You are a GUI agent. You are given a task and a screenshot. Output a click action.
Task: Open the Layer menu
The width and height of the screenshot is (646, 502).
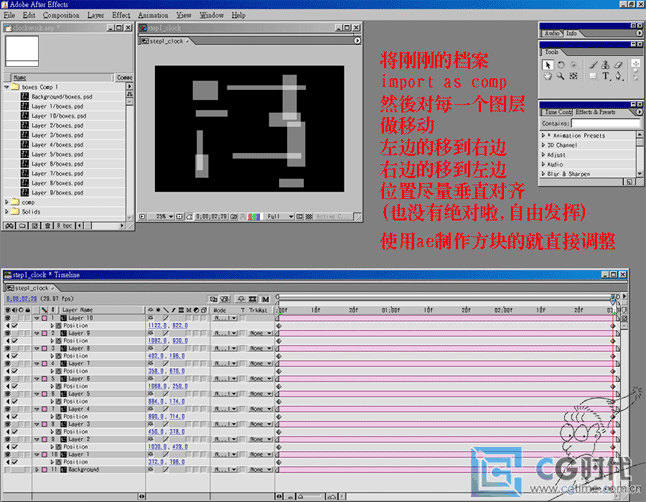point(96,15)
